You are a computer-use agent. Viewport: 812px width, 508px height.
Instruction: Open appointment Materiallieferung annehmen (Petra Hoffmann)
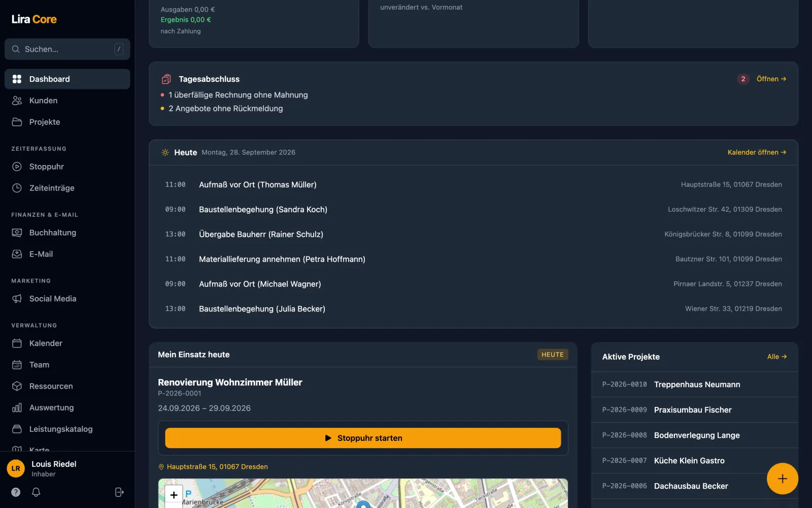tap(473, 259)
